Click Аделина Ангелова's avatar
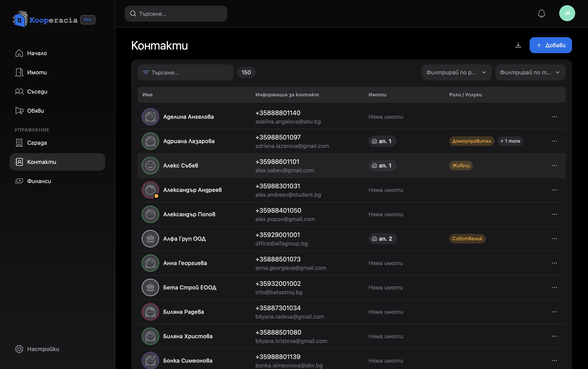Screen dimensions: 588x369 pos(150,117)
